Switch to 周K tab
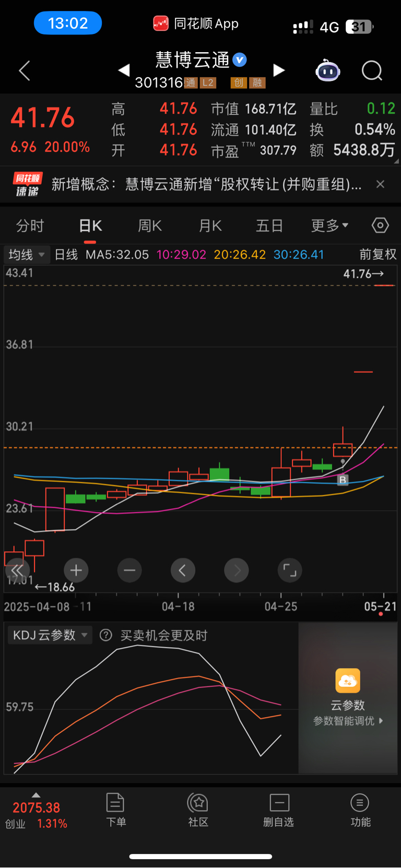401x868 pixels. tap(150, 225)
